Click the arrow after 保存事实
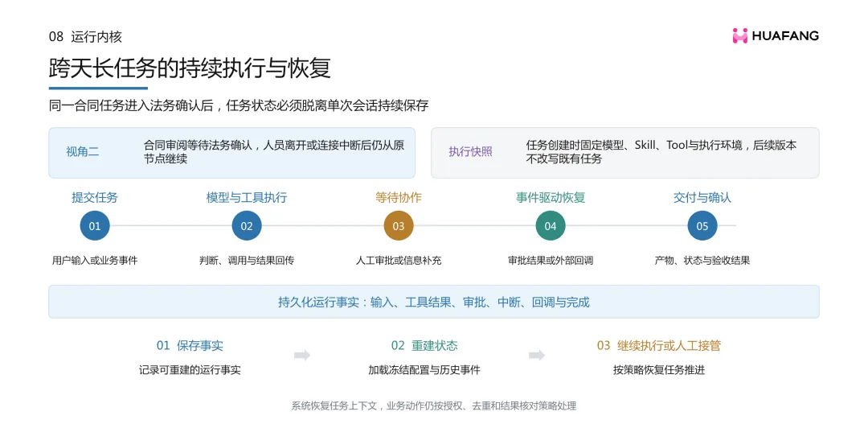Screen dimensions: 868x428 [x=301, y=356]
